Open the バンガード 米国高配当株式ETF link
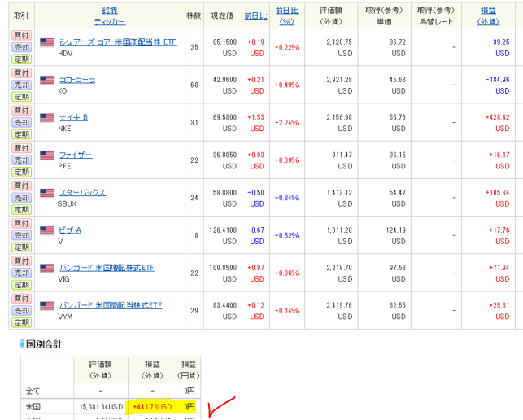This screenshot has width=523, height=420. point(111,305)
